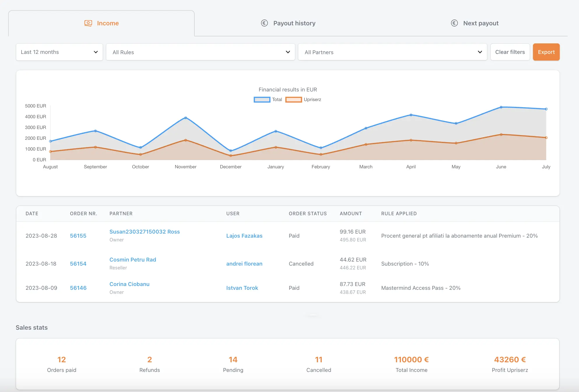Screen dimensions: 579x392
Task: Click the Mastermind Access Pass - 20% rule
Action: click(421, 288)
